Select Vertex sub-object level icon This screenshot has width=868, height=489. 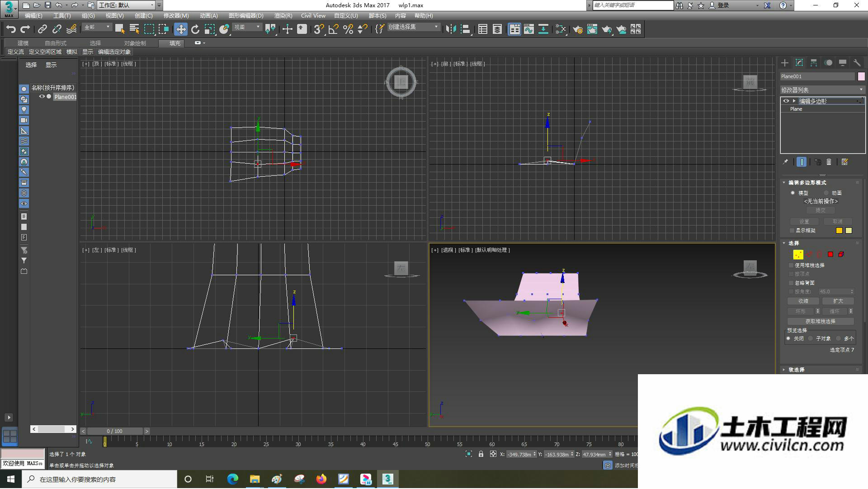pos(798,254)
